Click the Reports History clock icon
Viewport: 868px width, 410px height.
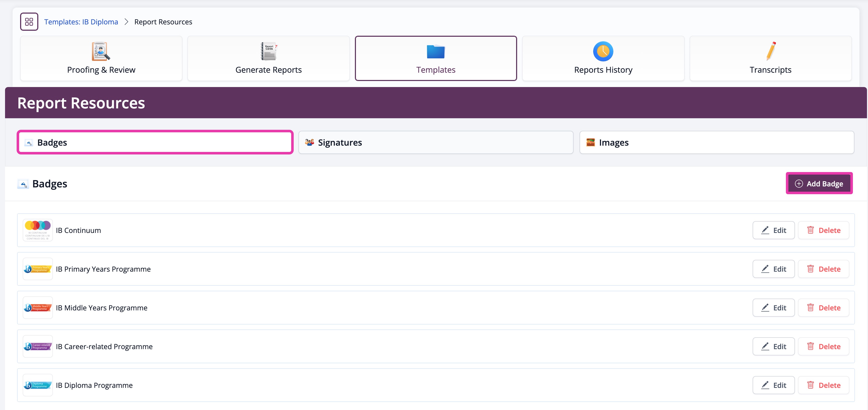coord(603,51)
